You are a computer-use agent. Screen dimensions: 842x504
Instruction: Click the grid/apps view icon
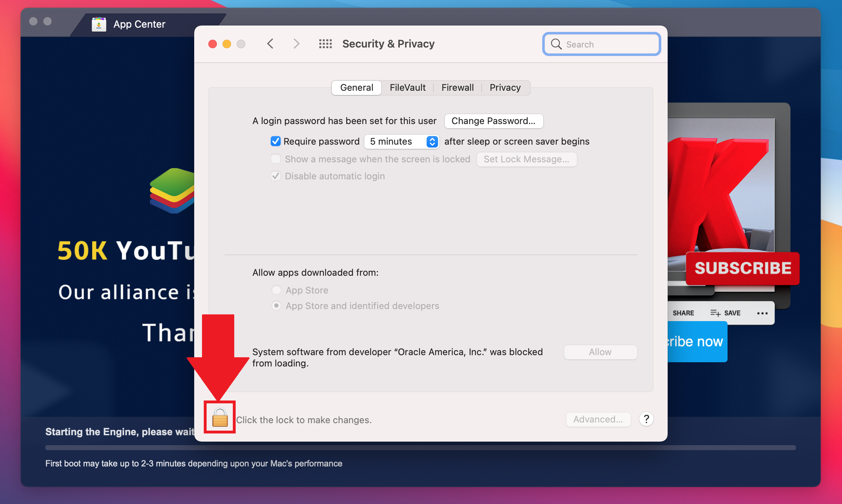(325, 44)
